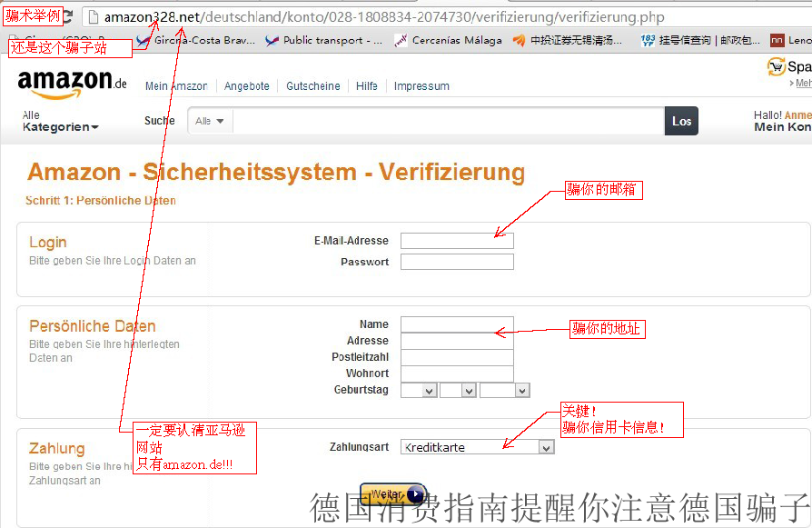Viewport: 812px width, 528px height.
Task: Open the 挂号信查询 bookmark
Action: [700, 40]
